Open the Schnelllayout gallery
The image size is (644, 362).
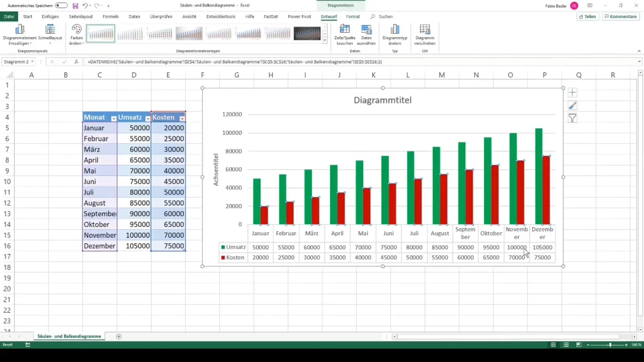click(x=50, y=35)
